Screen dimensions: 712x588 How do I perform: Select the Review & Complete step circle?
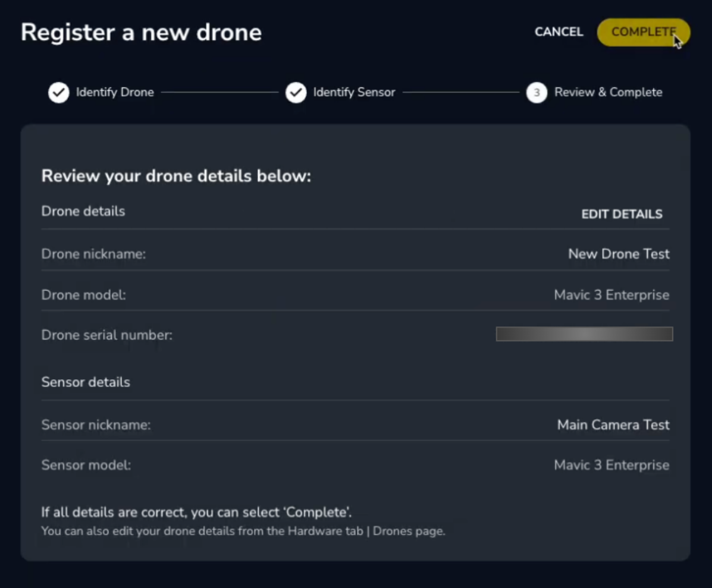pyautogui.click(x=536, y=93)
